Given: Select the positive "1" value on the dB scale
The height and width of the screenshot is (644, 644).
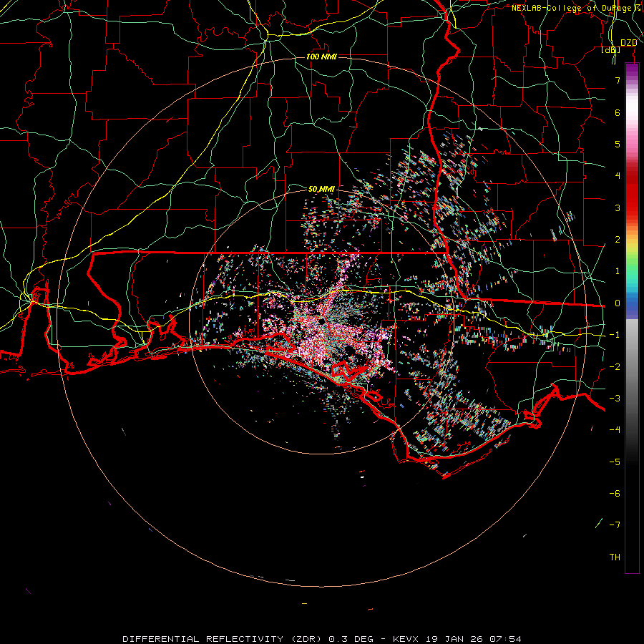Looking at the screenshot, I should pos(618,271).
